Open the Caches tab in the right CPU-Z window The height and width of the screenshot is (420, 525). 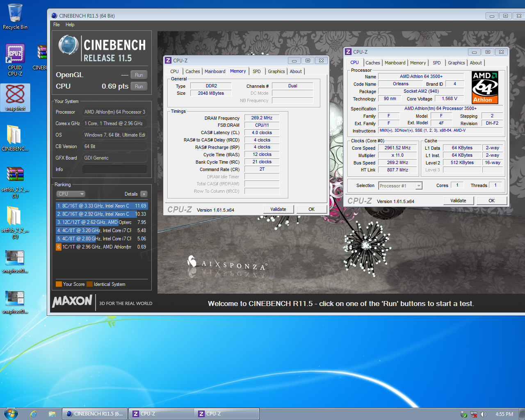tap(373, 63)
